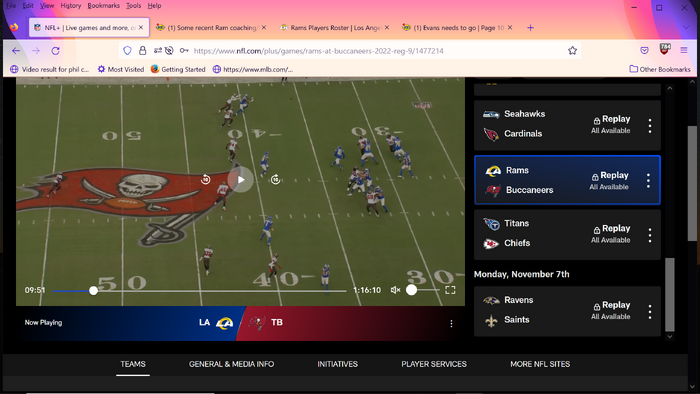Open the Player Services footer link

433,364
